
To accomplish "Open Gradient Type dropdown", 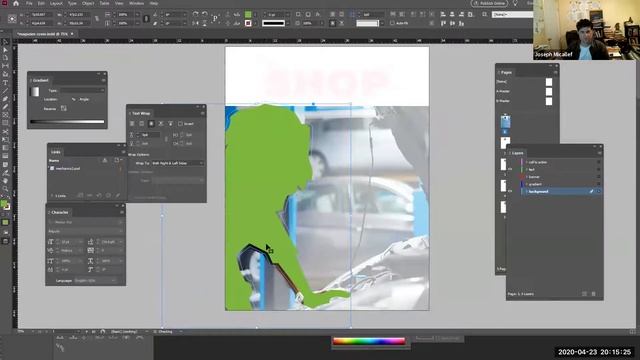I will click(x=82, y=90).
